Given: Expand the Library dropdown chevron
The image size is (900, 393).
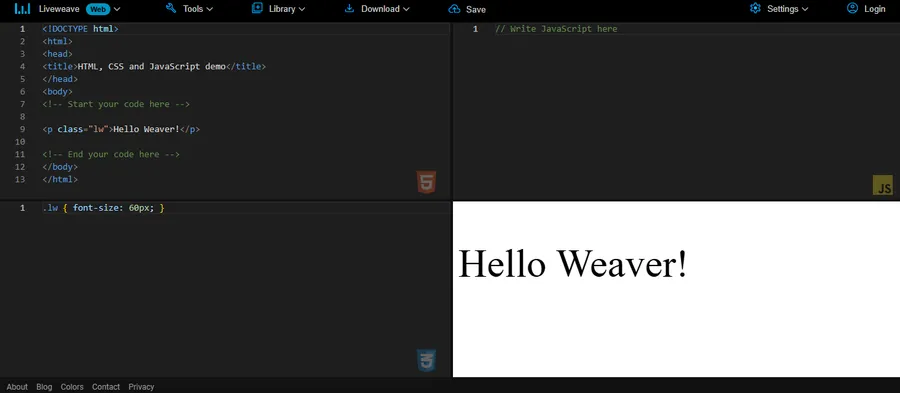Looking at the screenshot, I should 302,9.
